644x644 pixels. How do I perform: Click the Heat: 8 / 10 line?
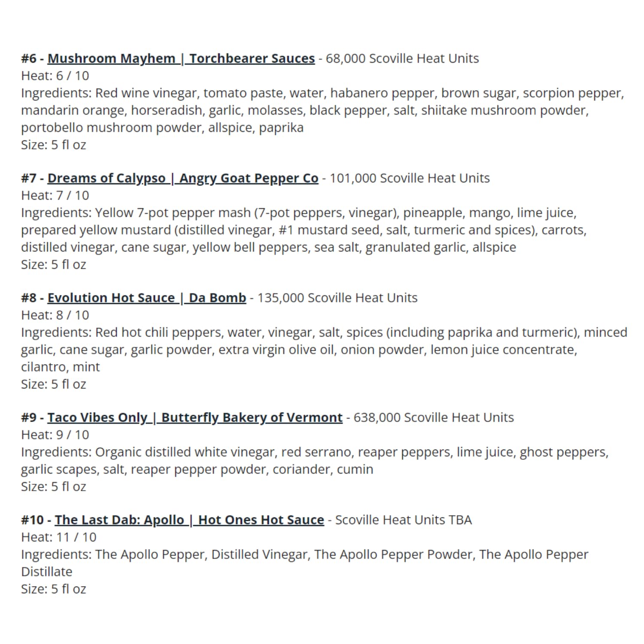55,315
